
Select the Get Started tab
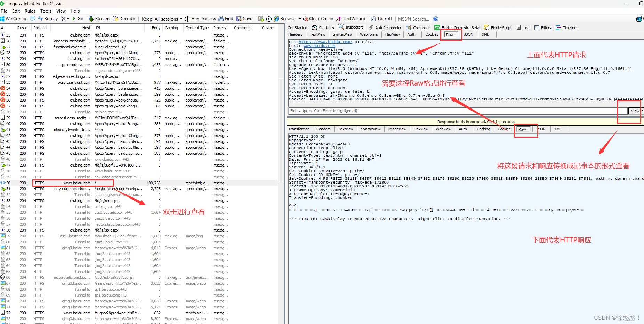pyautogui.click(x=298, y=28)
